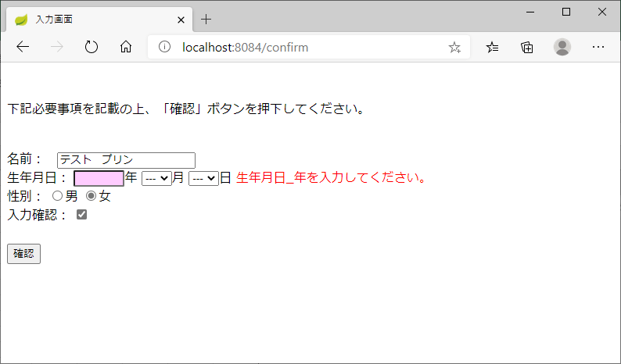Viewport: 621px width, 364px height.
Task: Reload the current page
Action: [92, 47]
